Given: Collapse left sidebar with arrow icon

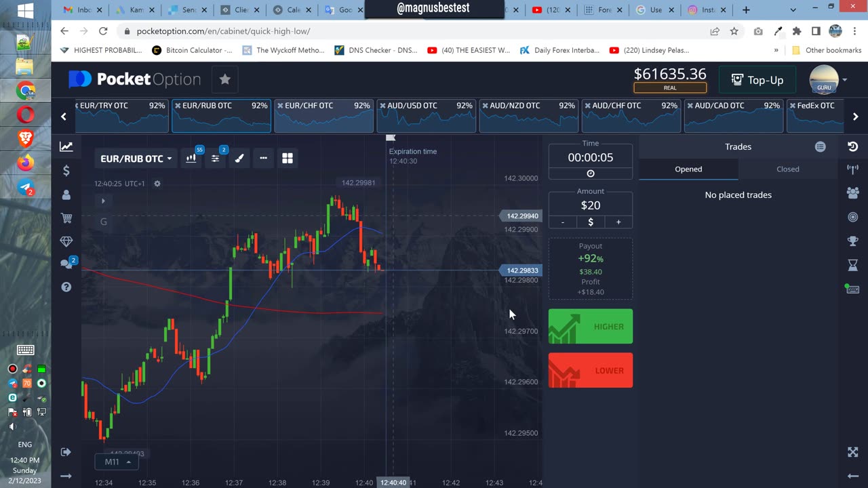Looking at the screenshot, I should pyautogui.click(x=66, y=476).
